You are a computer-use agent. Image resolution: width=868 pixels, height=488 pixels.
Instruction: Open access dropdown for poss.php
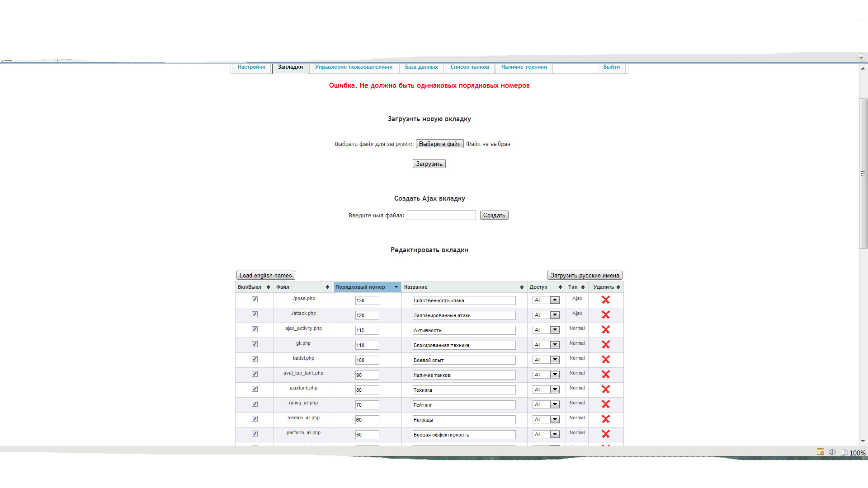pyautogui.click(x=546, y=300)
